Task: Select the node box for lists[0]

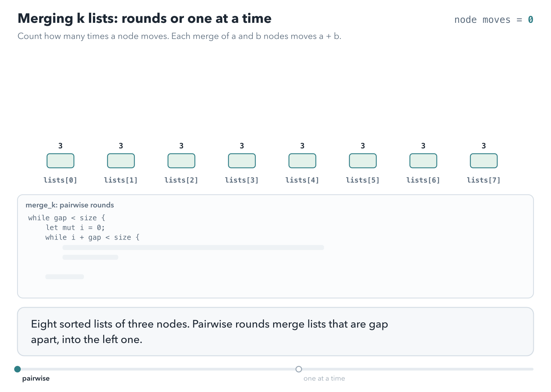Action: (60, 161)
